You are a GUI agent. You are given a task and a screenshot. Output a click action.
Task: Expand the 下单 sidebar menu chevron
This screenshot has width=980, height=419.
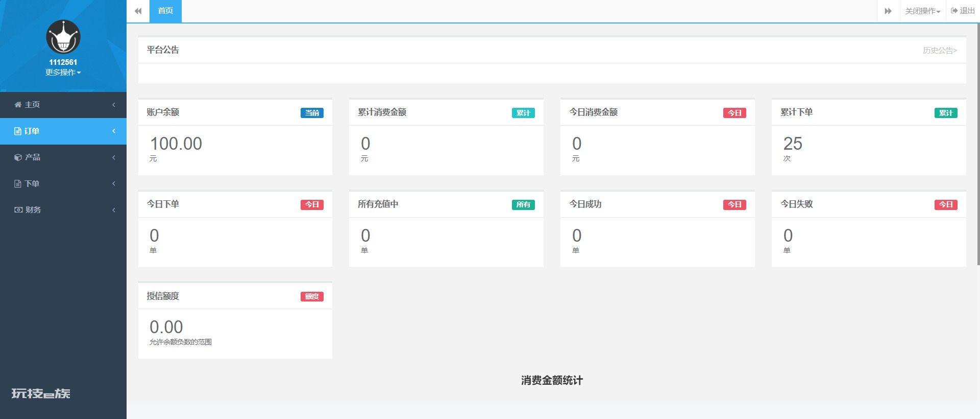(114, 184)
